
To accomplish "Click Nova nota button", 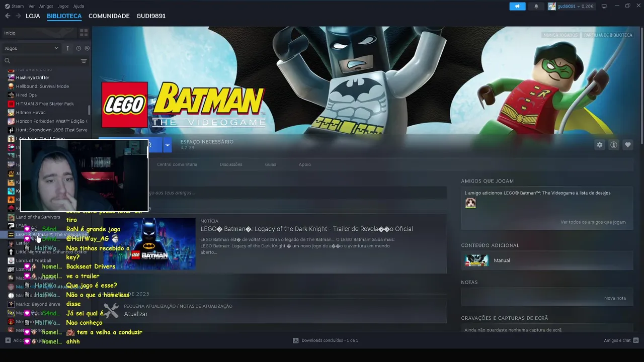I will 615,298.
